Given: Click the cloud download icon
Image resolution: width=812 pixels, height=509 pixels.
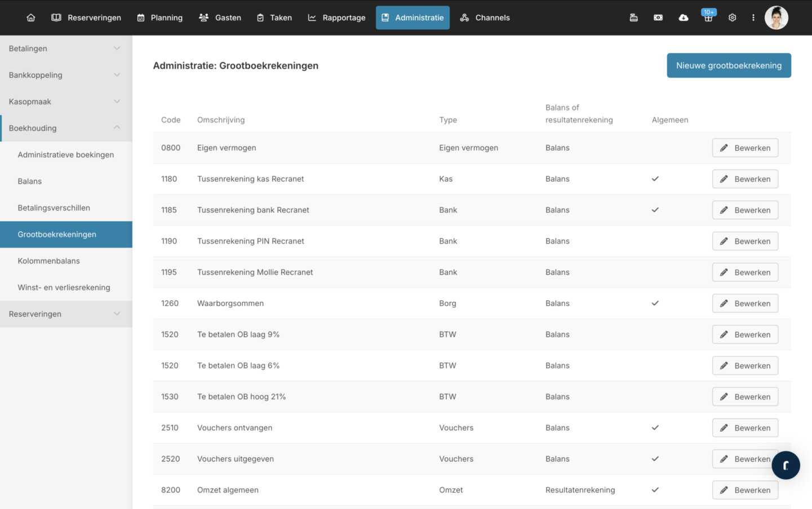Looking at the screenshot, I should coord(683,17).
